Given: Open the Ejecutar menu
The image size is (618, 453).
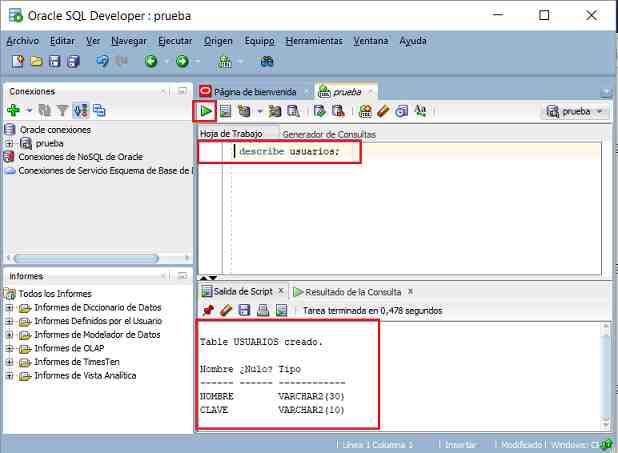Looking at the screenshot, I should tap(175, 41).
